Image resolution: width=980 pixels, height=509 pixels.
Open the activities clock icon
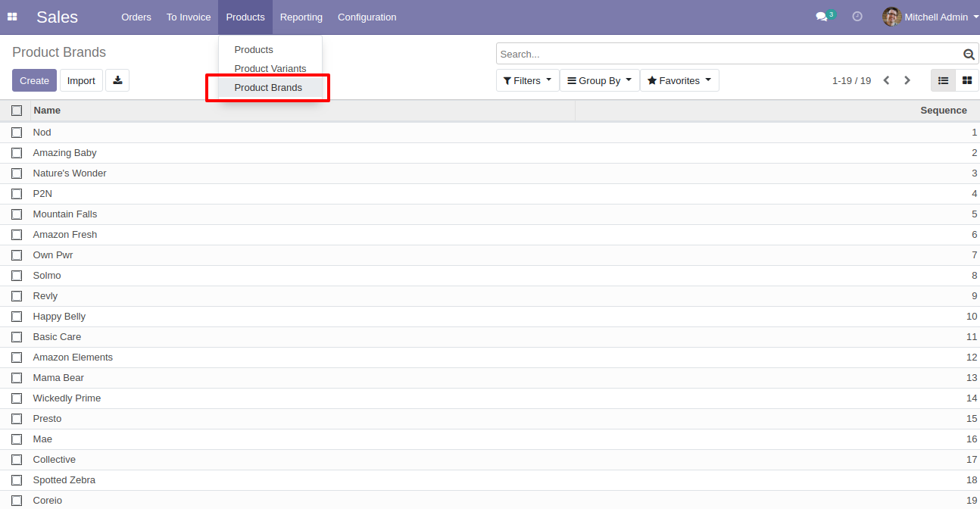pyautogui.click(x=857, y=17)
